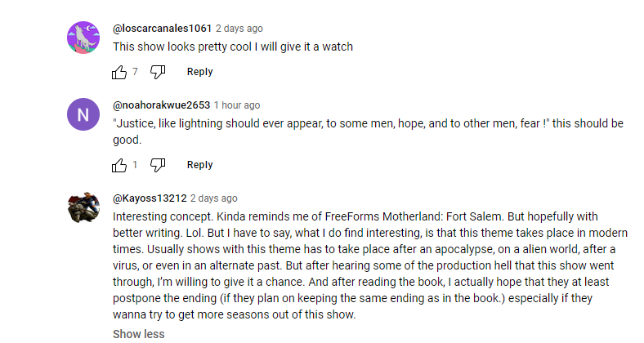Viewport: 644px width, 343px height.
Task: Visit the @Kayoss13212 channel name link
Action: click(149, 198)
